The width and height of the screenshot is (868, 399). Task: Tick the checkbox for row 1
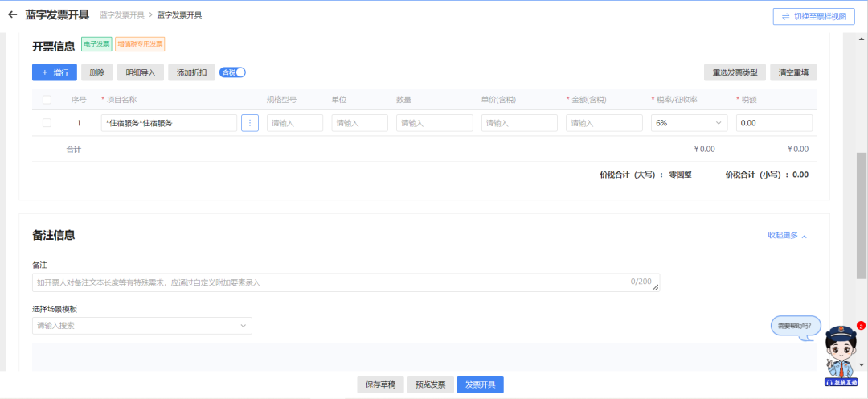click(x=47, y=123)
